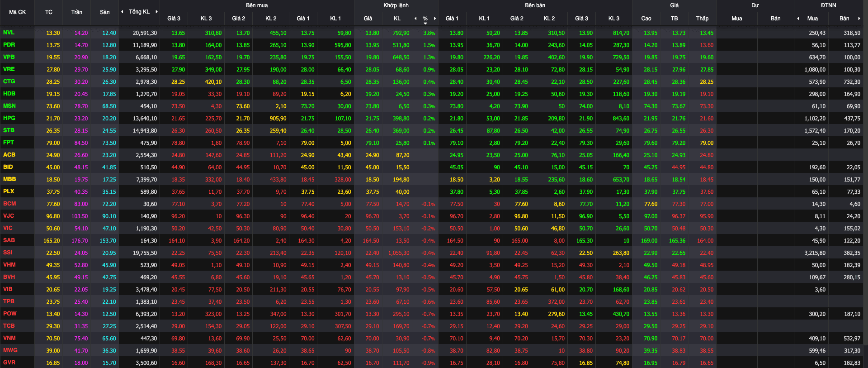Open the CTG stock symbol
The height and width of the screenshot is (368, 868).
[x=9, y=81]
